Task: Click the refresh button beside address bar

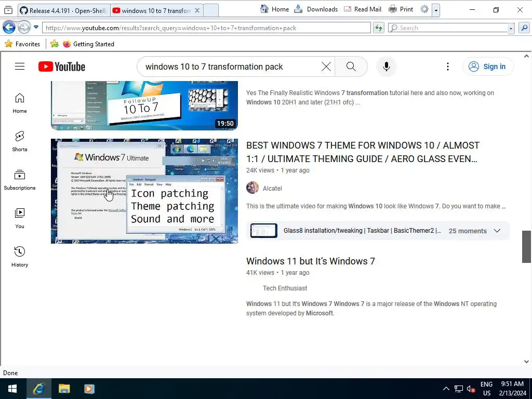Action: (x=379, y=28)
